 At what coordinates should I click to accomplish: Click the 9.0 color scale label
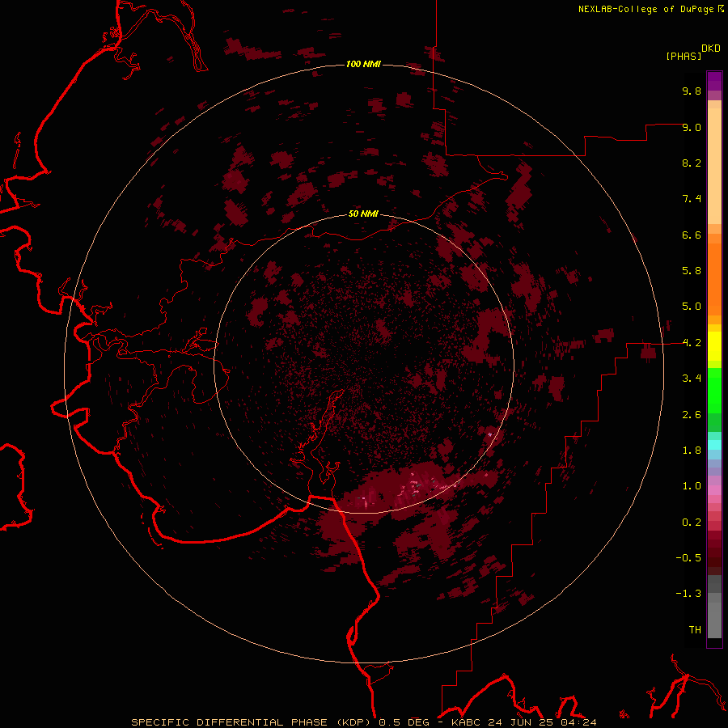click(692, 127)
